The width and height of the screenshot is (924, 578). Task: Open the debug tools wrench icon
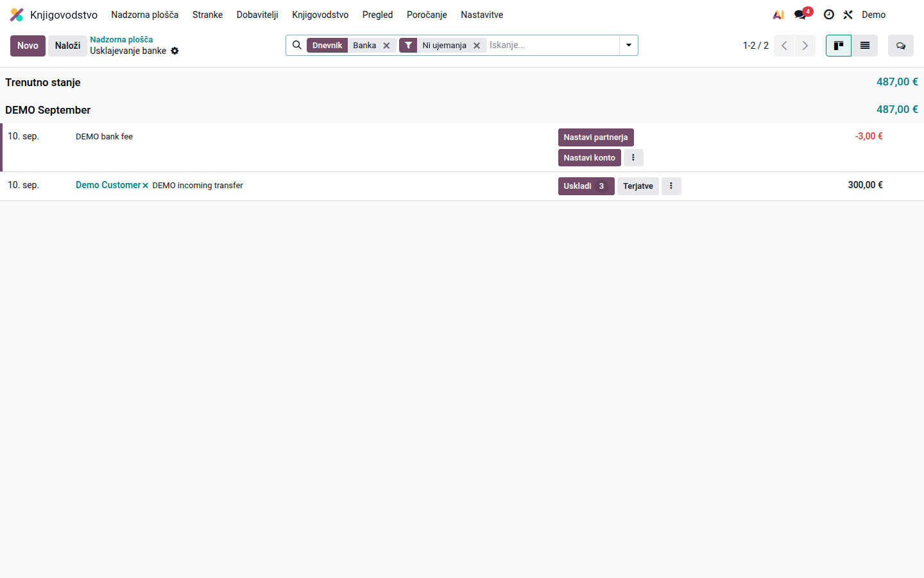point(848,15)
